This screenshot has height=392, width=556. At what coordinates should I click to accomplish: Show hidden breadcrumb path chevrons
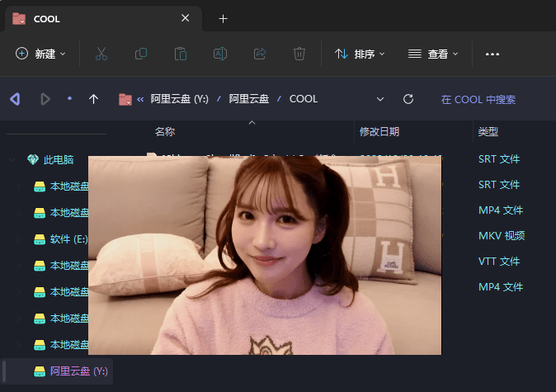[x=140, y=99]
